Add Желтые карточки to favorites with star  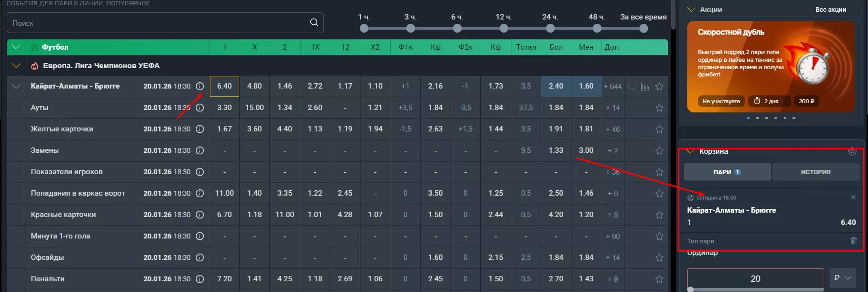pos(659,129)
